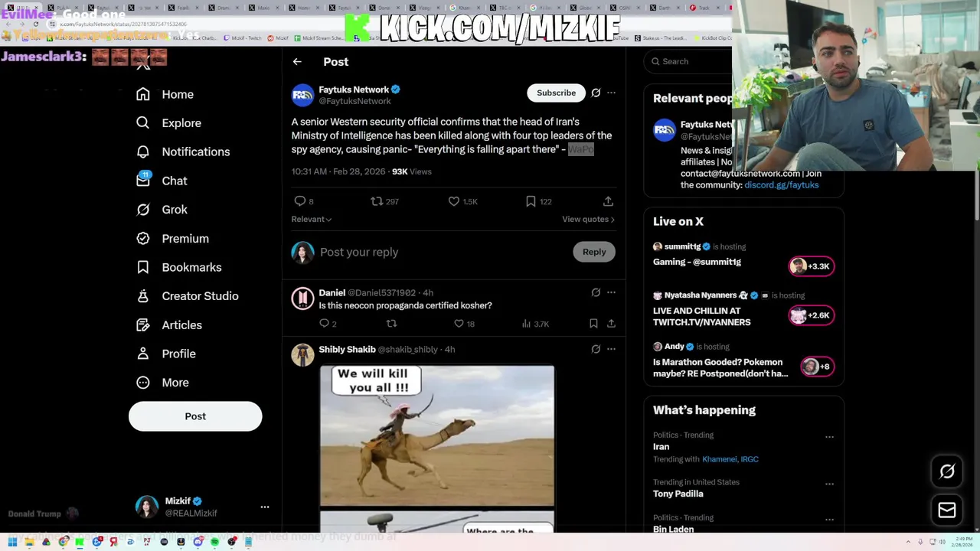Click the Grok icon beside the Subscribe button
980x551 pixels.
pyautogui.click(x=596, y=93)
